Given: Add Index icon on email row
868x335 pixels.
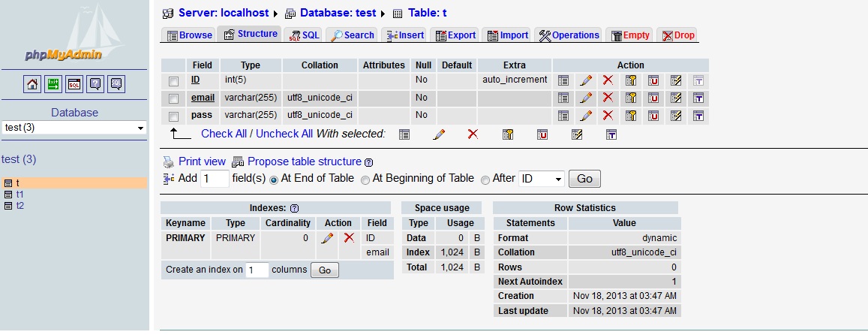Looking at the screenshot, I should 676,98.
